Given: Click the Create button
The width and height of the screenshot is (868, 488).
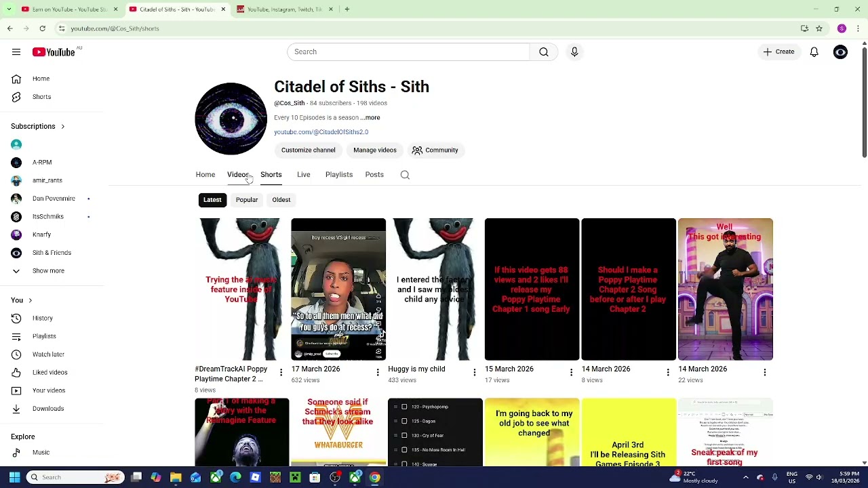Looking at the screenshot, I should [778, 52].
